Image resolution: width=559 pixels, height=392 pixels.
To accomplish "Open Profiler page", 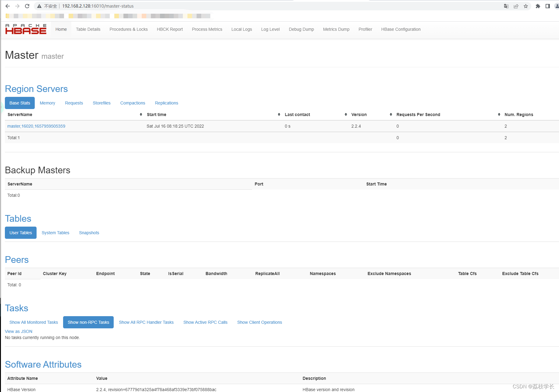I will [365, 29].
